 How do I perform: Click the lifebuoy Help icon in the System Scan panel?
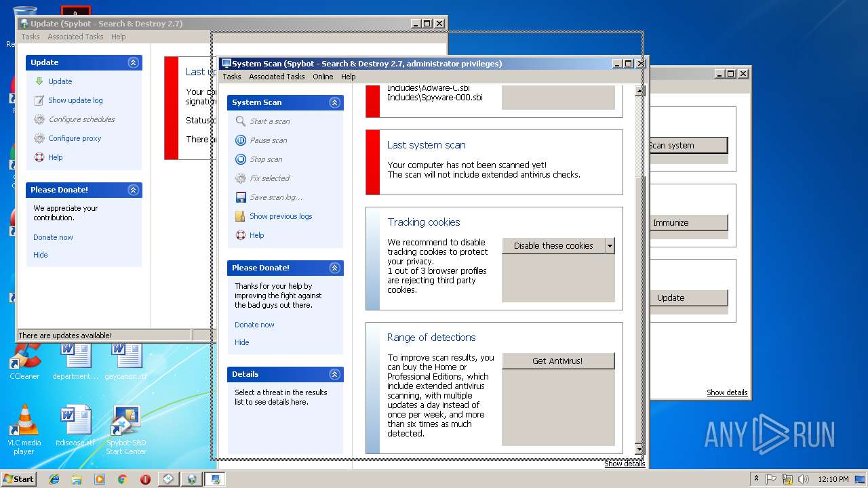click(241, 235)
